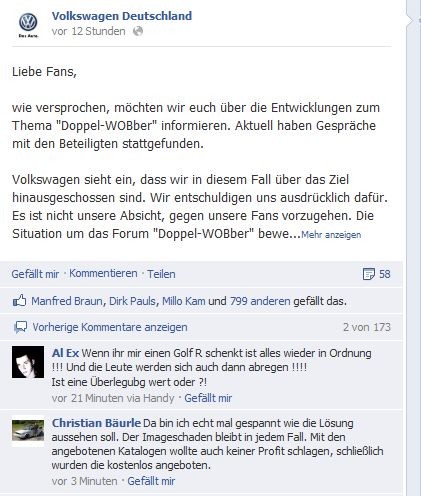Show the 799 anderen likers list
This screenshot has height=496, width=421.
tap(260, 301)
